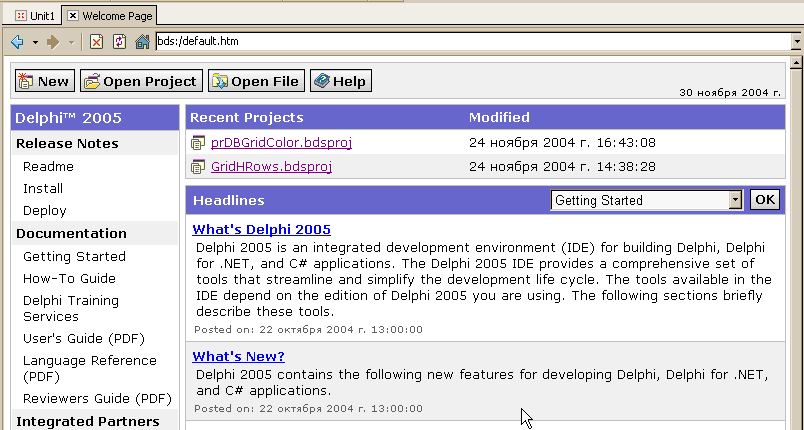Viewport: 804px width, 430px height.
Task: Click the project icon beside prDBGridColor.bdsproj
Action: pyautogui.click(x=198, y=143)
